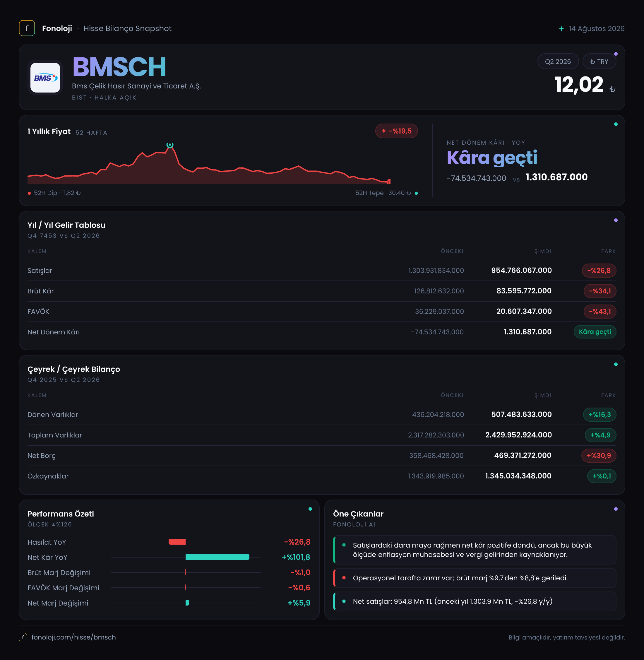Click the Net Borç current value 469.371.272.000
Image resolution: width=644 pixels, height=660 pixels.
click(x=523, y=456)
